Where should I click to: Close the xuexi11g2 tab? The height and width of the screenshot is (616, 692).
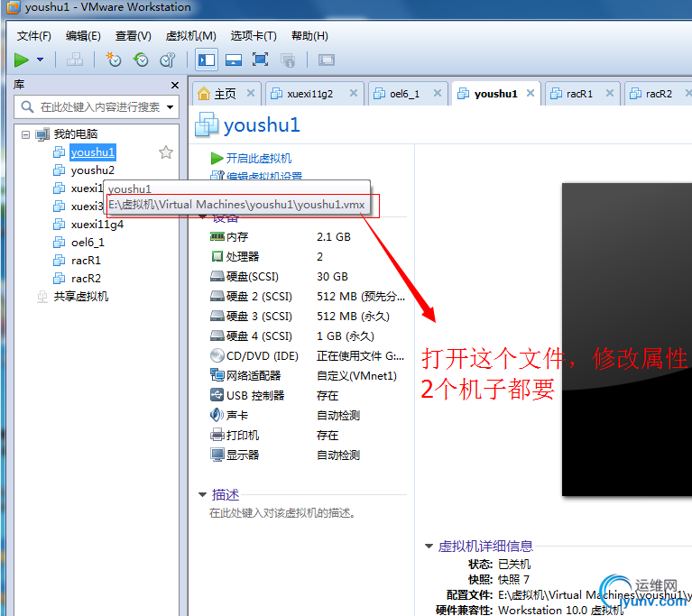354,93
